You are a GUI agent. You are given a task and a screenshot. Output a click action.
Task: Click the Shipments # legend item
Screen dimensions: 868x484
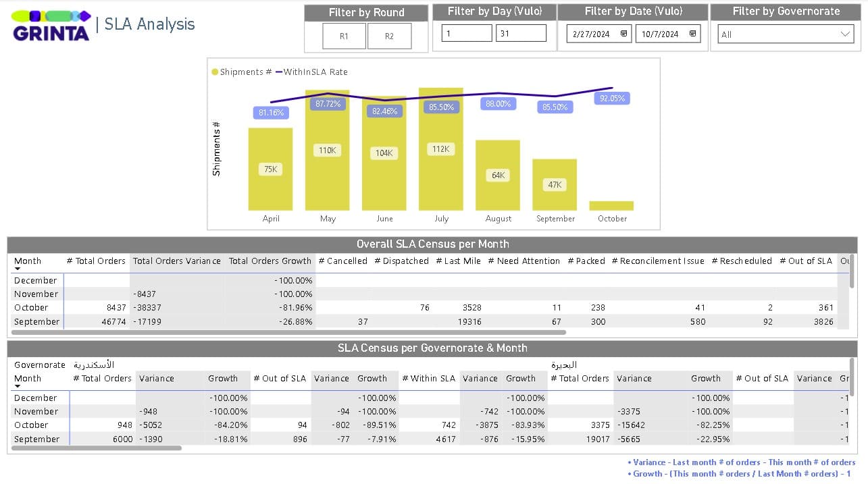(242, 72)
